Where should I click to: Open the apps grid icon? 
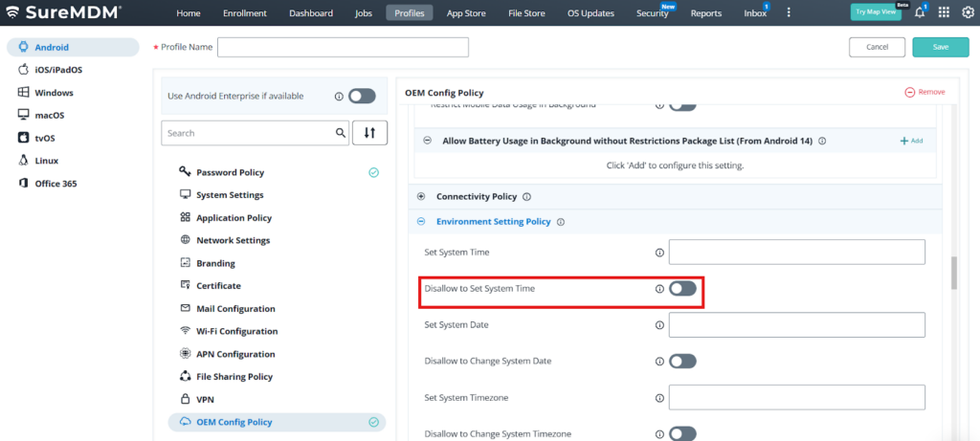[x=943, y=13]
